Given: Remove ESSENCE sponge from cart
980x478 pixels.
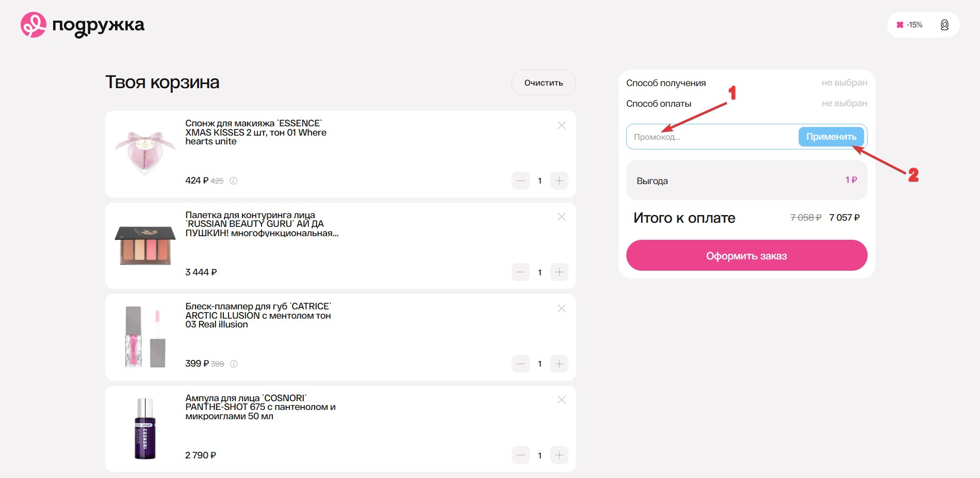Looking at the screenshot, I should pos(562,125).
